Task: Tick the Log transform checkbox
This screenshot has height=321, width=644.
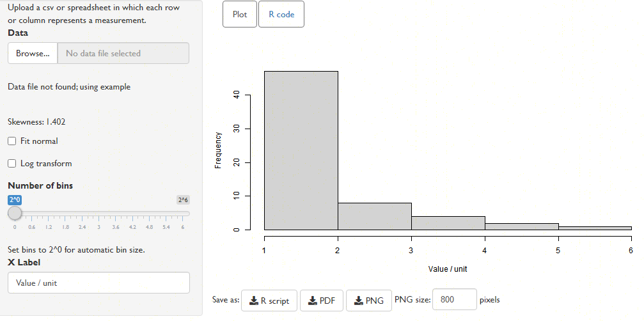Action: [x=12, y=164]
